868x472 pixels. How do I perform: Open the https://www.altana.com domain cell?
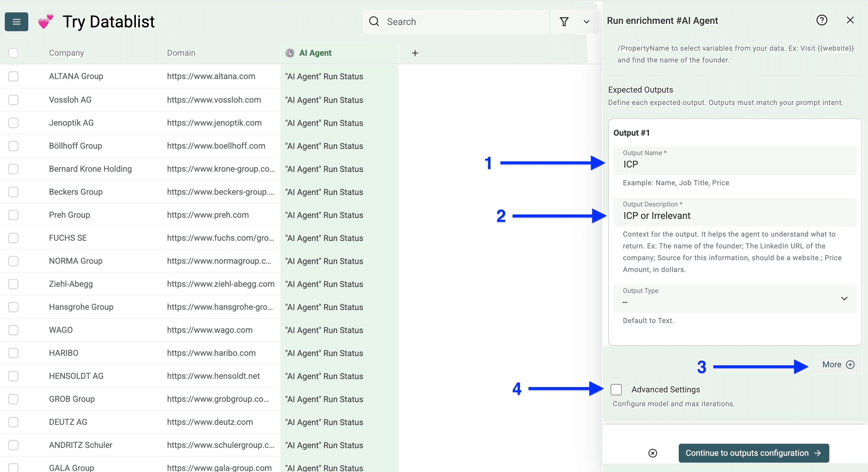click(211, 76)
